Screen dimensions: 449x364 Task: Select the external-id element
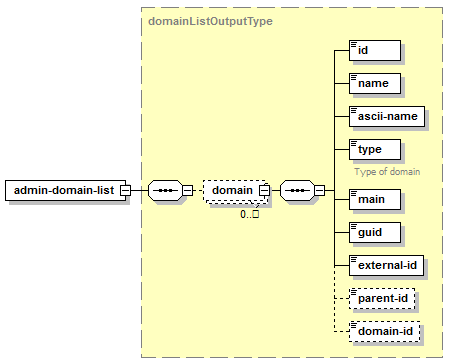point(386,265)
